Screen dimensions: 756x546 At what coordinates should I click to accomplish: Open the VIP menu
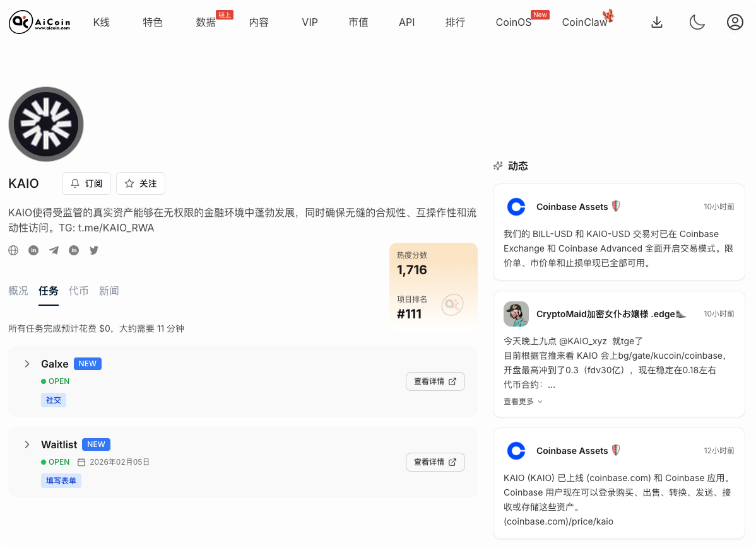310,22
